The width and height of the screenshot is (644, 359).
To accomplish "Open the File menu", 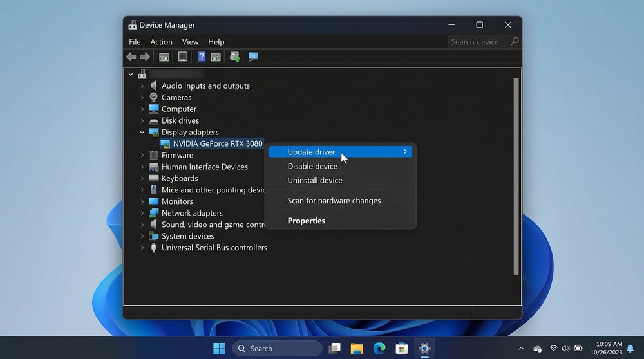I will tap(135, 42).
